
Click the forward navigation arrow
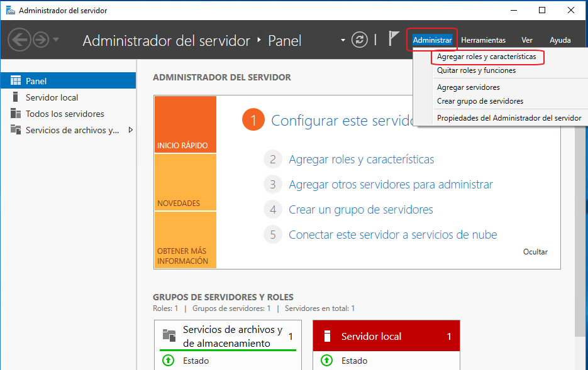click(x=41, y=40)
